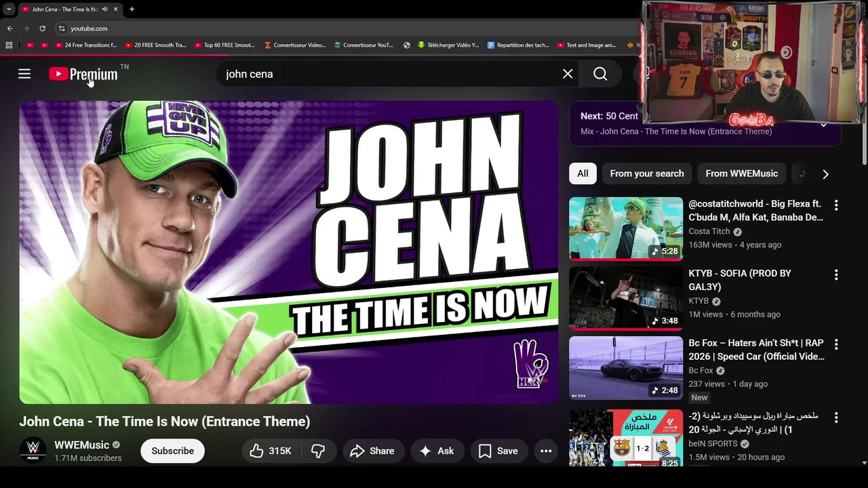The width and height of the screenshot is (868, 488).
Task: Open the 20 FREE Smooth Tra... bookmark
Action: (155, 45)
